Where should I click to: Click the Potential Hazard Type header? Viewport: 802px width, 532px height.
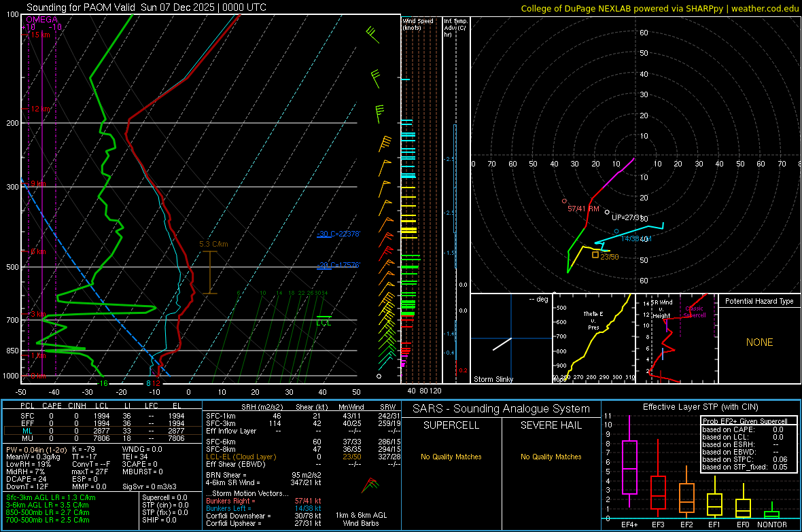(x=759, y=301)
